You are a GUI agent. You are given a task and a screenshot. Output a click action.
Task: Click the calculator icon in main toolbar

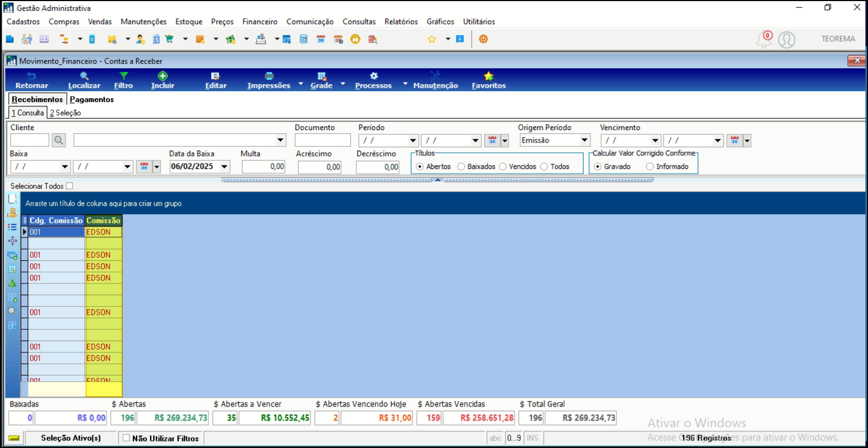click(304, 39)
